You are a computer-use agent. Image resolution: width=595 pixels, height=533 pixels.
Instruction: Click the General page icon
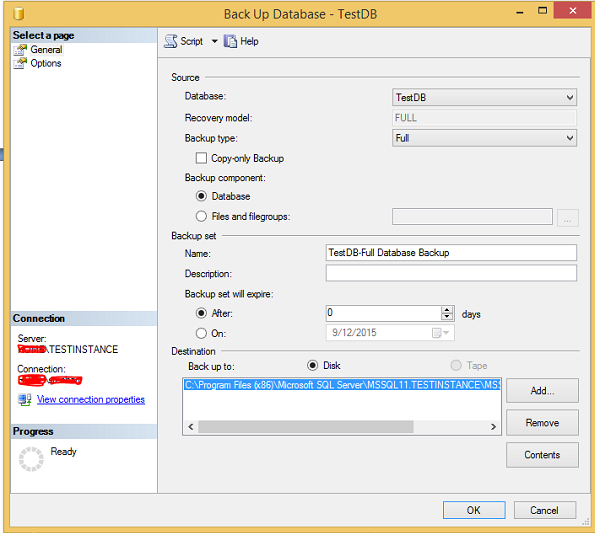tap(20, 50)
